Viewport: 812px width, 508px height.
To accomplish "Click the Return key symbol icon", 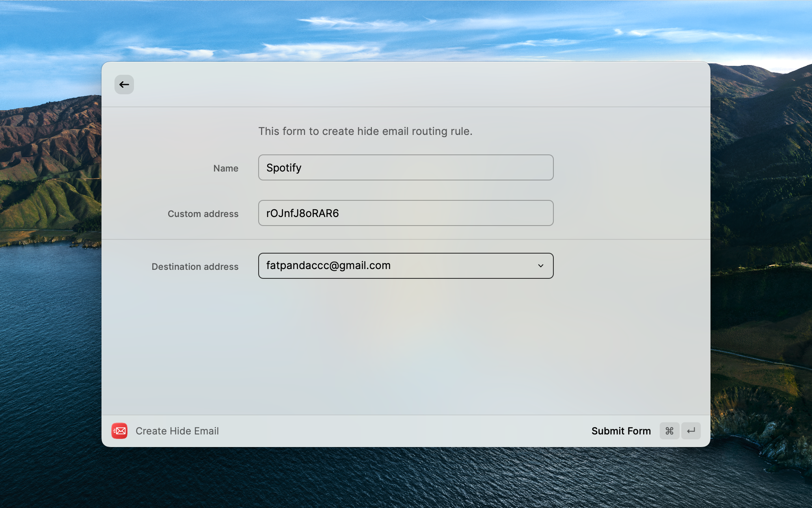I will (691, 431).
